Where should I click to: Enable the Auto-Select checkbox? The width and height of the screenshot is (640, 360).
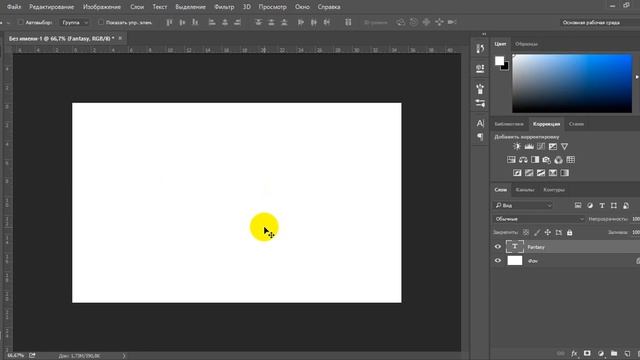20,22
